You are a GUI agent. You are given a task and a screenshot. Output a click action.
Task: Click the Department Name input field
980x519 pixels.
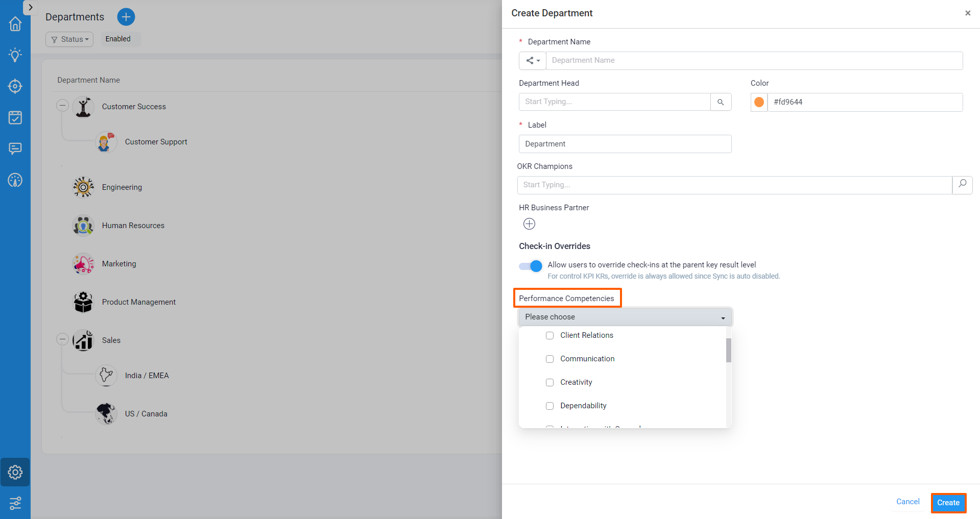pos(754,60)
